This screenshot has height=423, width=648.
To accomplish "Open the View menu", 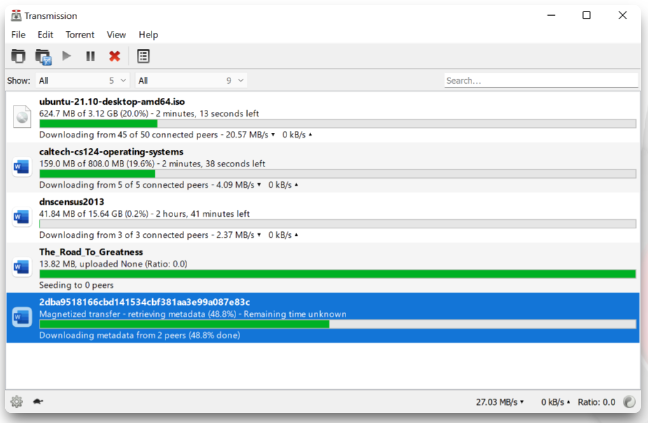I will [x=116, y=35].
